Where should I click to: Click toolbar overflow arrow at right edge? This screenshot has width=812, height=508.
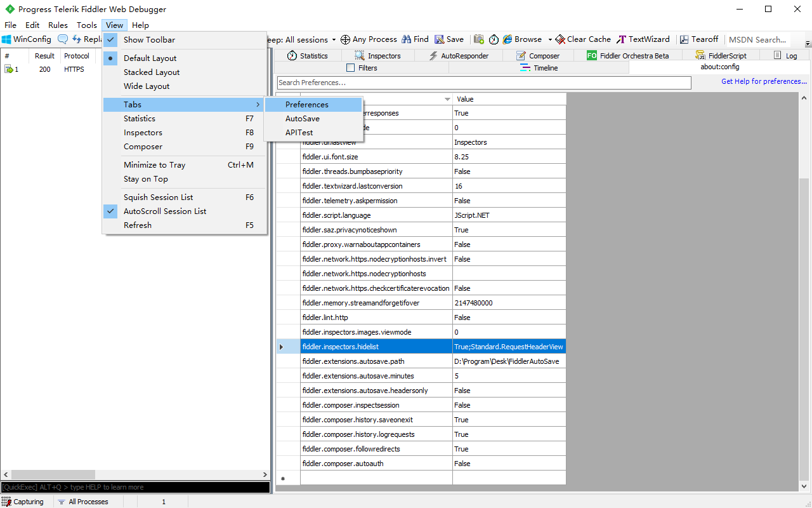pos(808,43)
